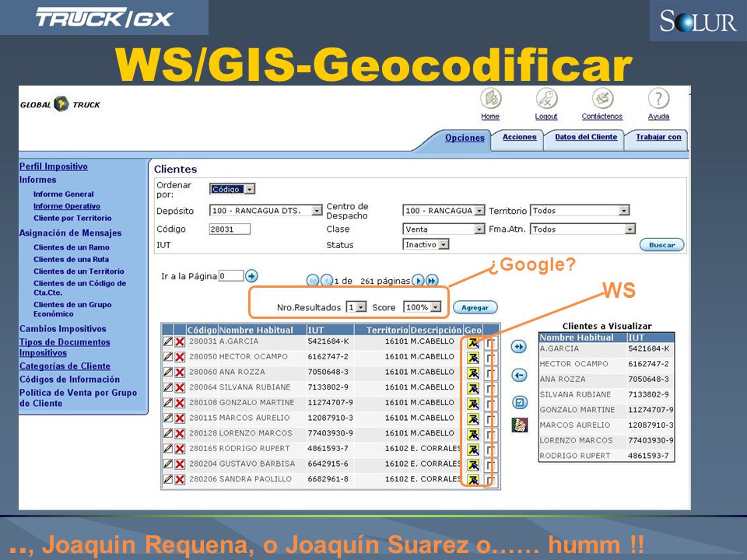This screenshot has height=560, width=747.
Task: Open the Status Inactivo dropdown
Action: point(426,244)
